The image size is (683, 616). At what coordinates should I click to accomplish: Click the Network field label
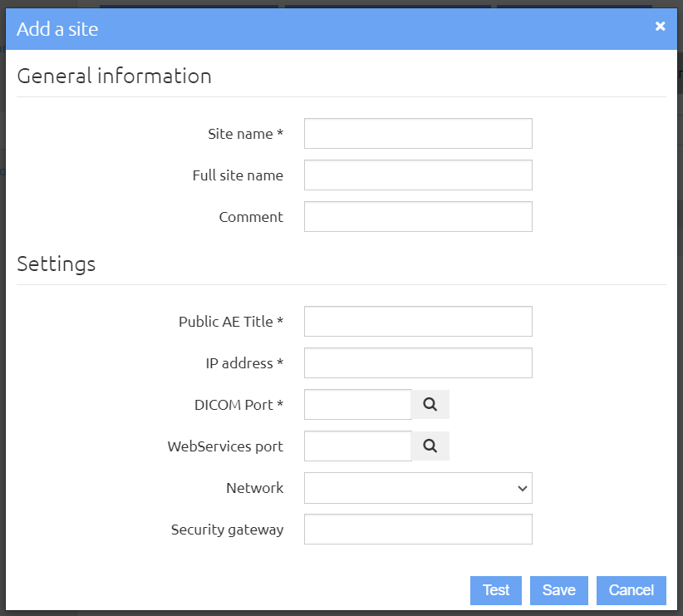pyautogui.click(x=255, y=488)
